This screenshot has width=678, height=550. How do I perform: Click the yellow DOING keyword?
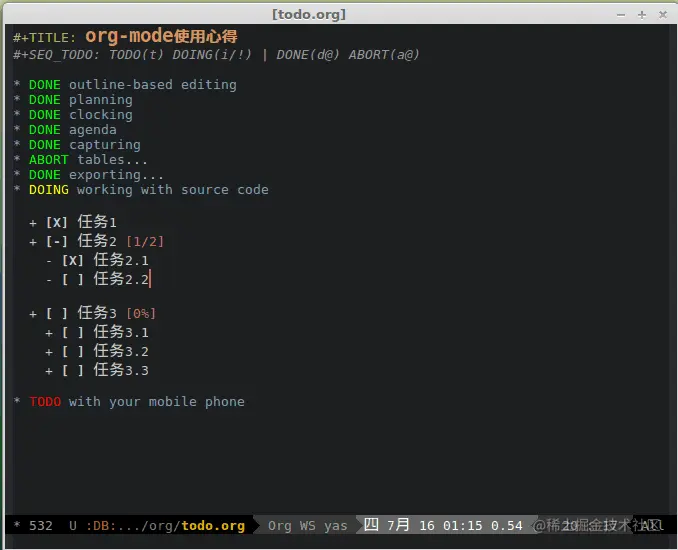48,190
